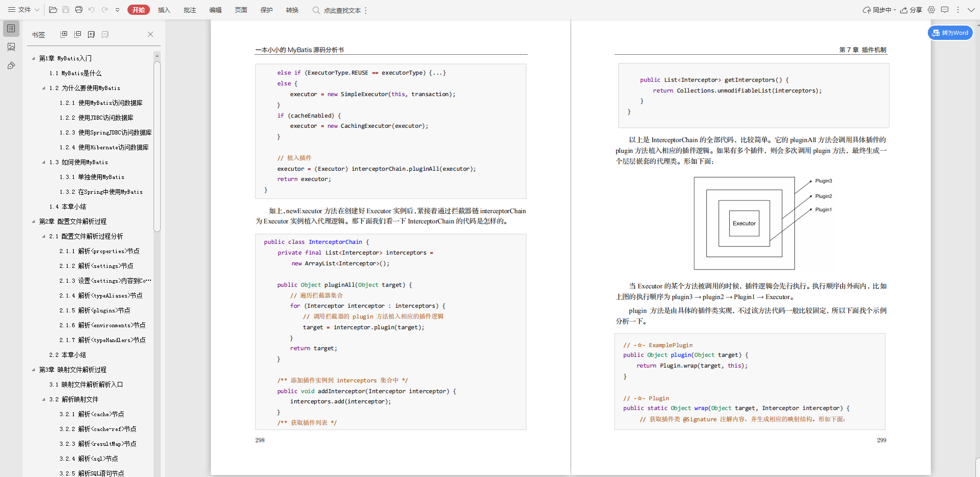
Task: Click the Open file folder icon
Action: click(x=53, y=10)
